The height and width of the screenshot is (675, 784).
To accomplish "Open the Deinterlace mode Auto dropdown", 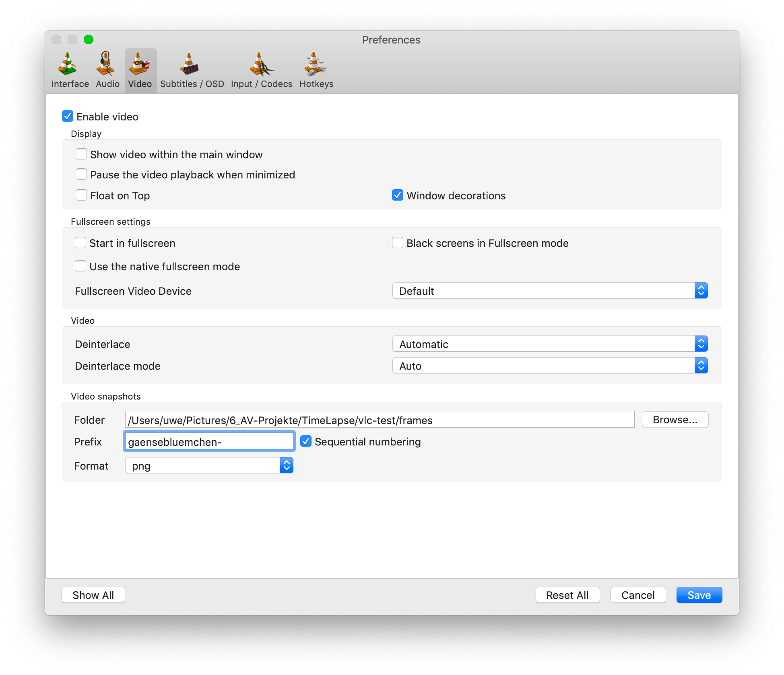I will (x=549, y=366).
